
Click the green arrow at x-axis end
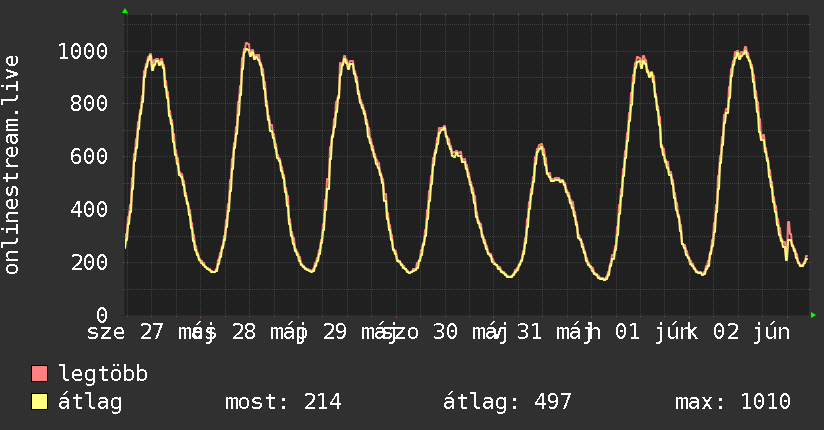[813, 315]
